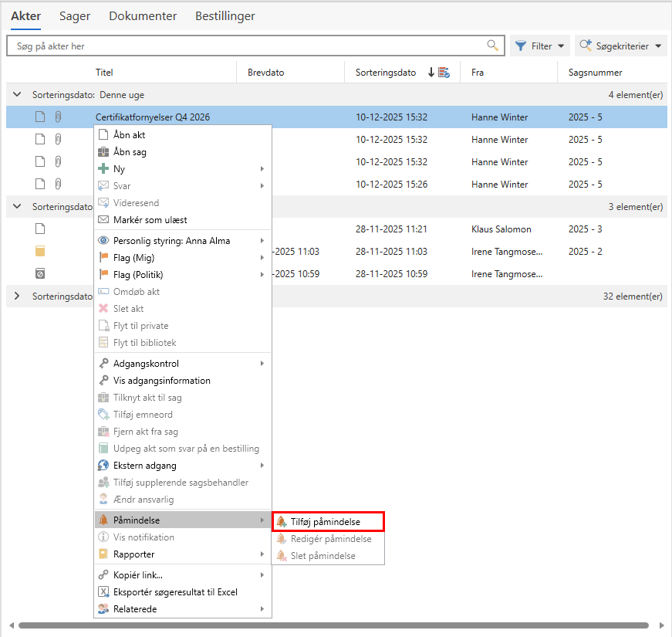
Task: Click the 2025 - 3 case number
Action: pos(585,229)
